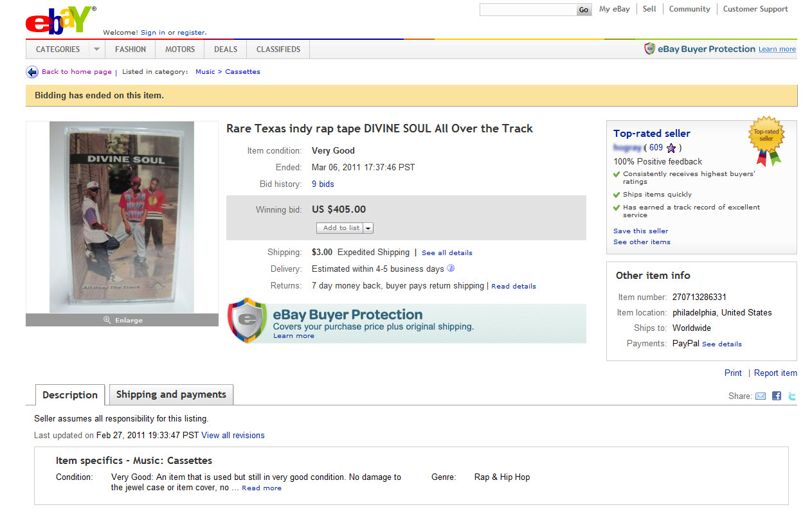Viewport: 812px width, 514px height.
Task: Click the Report item link
Action: pos(775,373)
